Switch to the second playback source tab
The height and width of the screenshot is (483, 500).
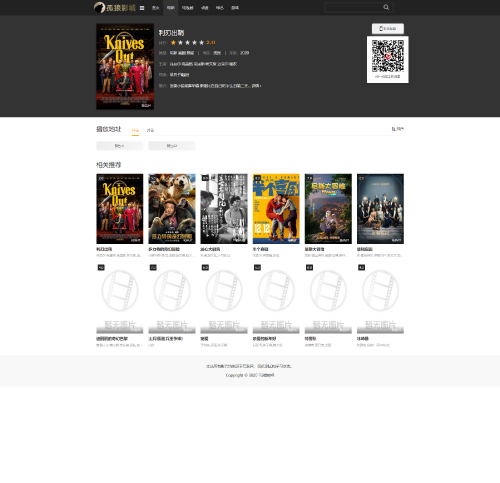(x=150, y=130)
